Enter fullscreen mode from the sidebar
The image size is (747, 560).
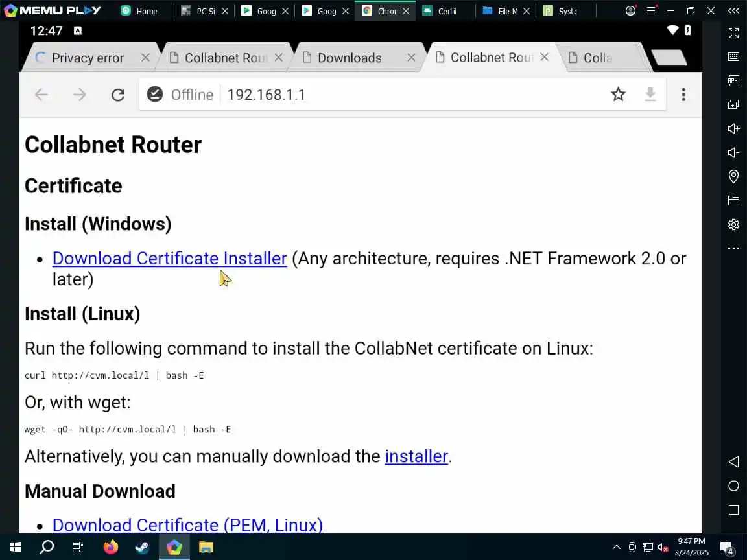(x=733, y=33)
